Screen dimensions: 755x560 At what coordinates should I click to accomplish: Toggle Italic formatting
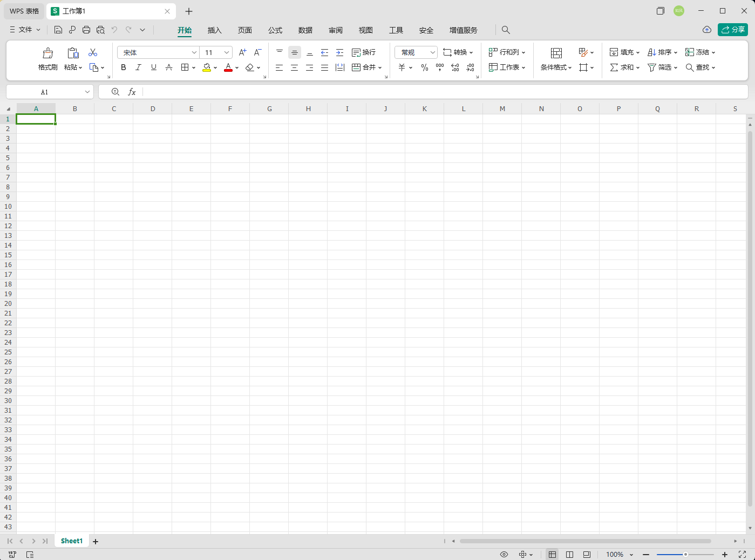click(138, 67)
